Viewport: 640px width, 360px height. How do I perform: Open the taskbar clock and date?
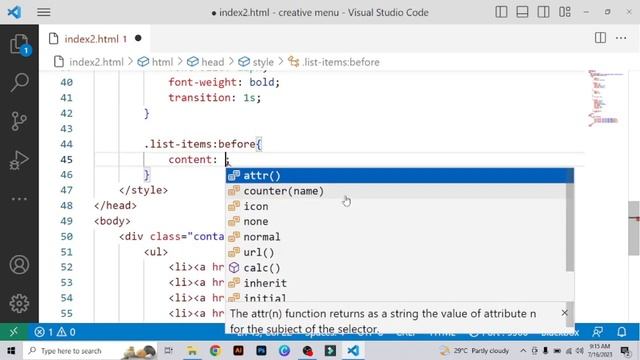(600, 351)
